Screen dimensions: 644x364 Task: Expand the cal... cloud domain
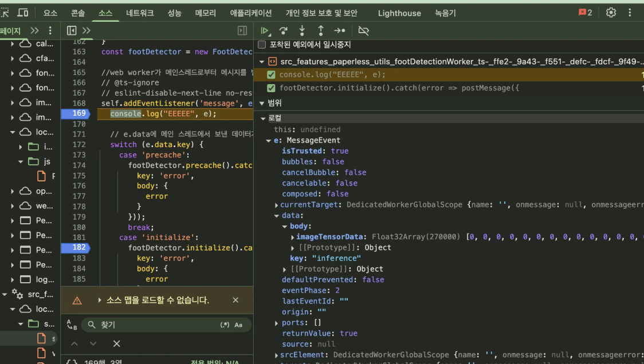(x=13, y=43)
